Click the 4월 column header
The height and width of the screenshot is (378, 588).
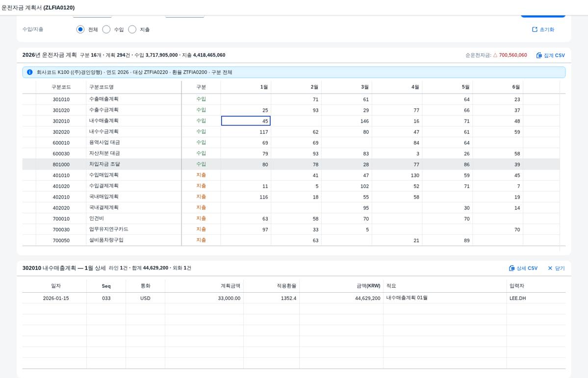point(397,87)
